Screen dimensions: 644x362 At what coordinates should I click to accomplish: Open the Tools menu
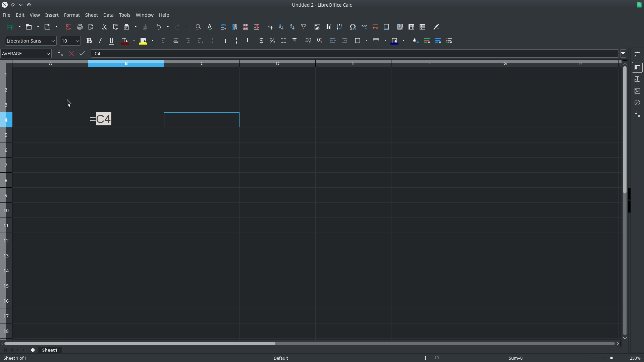point(124,15)
